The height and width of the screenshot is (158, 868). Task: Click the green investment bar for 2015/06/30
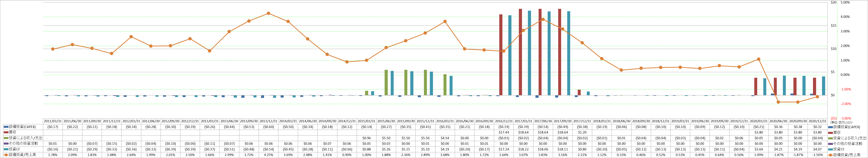[386, 83]
